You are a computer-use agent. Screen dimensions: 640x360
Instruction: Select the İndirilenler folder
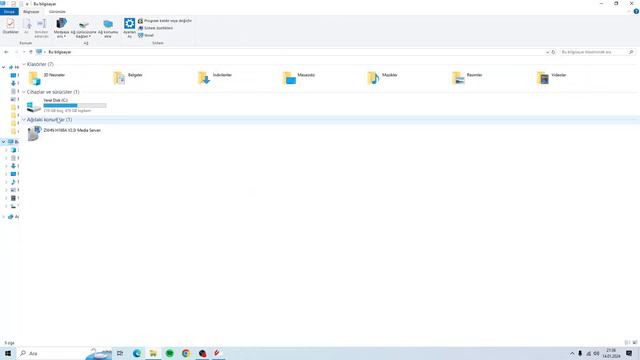pyautogui.click(x=215, y=78)
